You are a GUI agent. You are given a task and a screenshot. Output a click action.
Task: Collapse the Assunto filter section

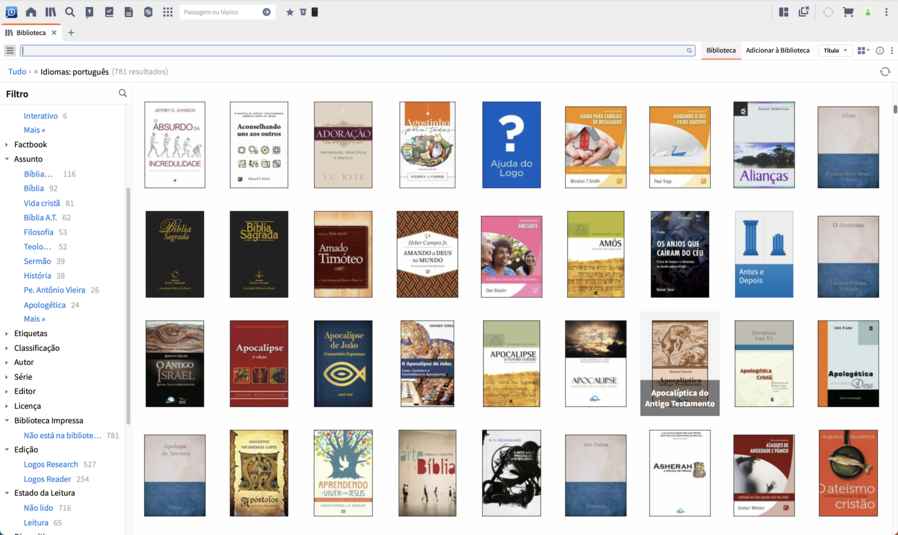point(7,159)
